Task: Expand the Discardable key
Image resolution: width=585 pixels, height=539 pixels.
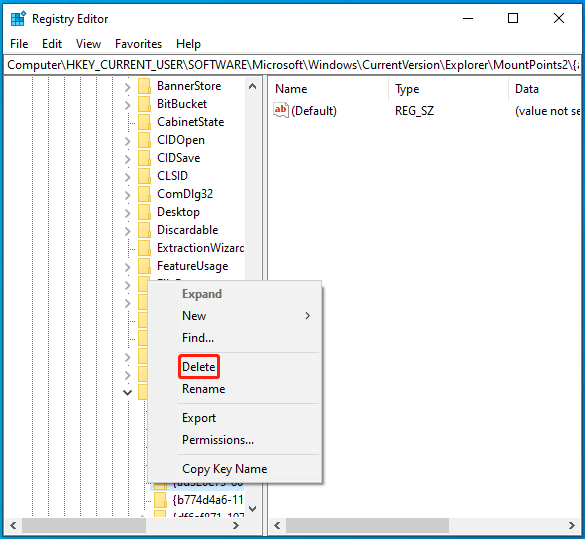Action: pyautogui.click(x=128, y=231)
